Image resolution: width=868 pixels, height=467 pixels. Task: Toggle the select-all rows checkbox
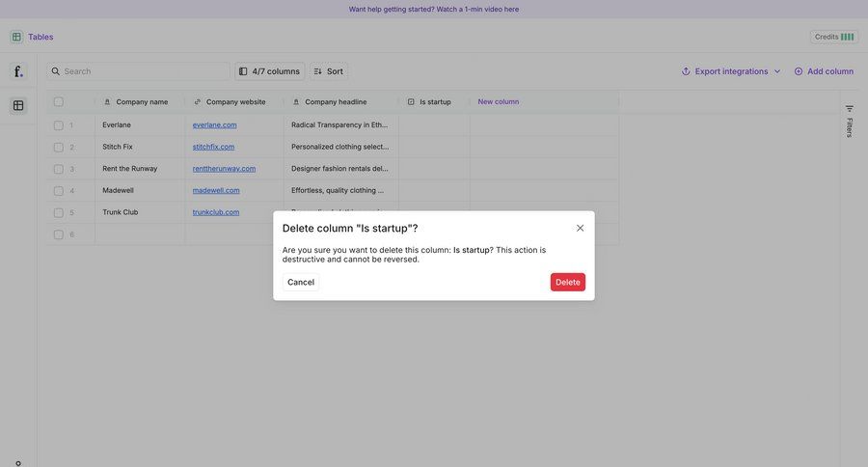point(58,102)
